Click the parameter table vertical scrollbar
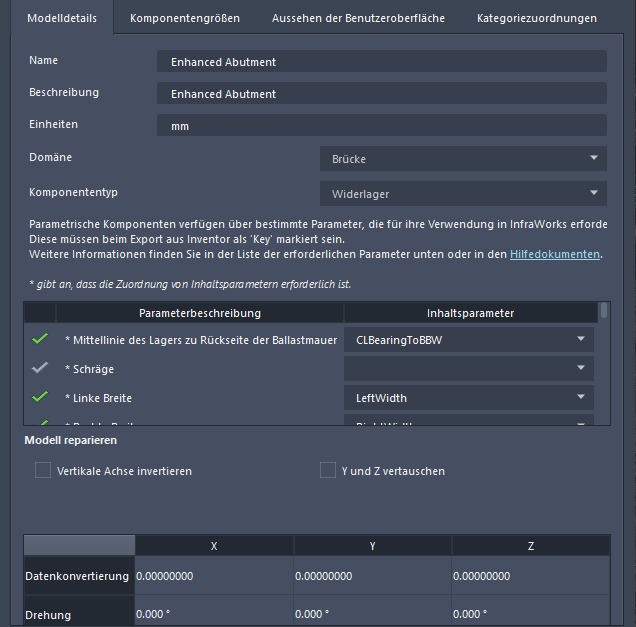The height and width of the screenshot is (627, 636). coord(603,311)
